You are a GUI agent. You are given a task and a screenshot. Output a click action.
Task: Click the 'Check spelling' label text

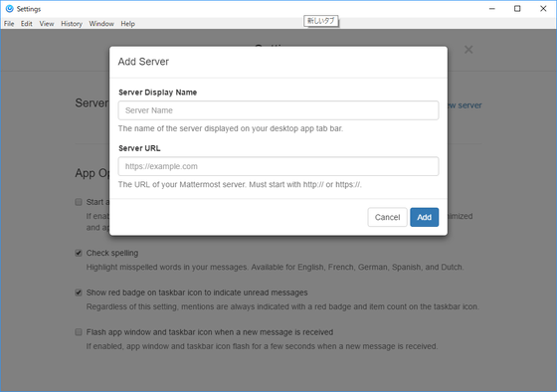coord(112,253)
